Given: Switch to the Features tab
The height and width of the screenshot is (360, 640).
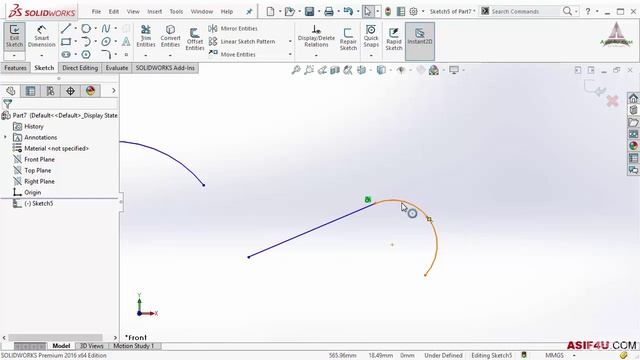Looking at the screenshot, I should click(x=15, y=68).
